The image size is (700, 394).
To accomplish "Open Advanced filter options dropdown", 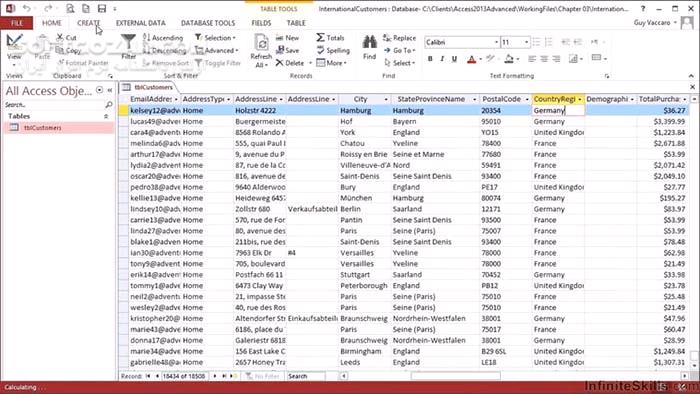I will click(217, 50).
